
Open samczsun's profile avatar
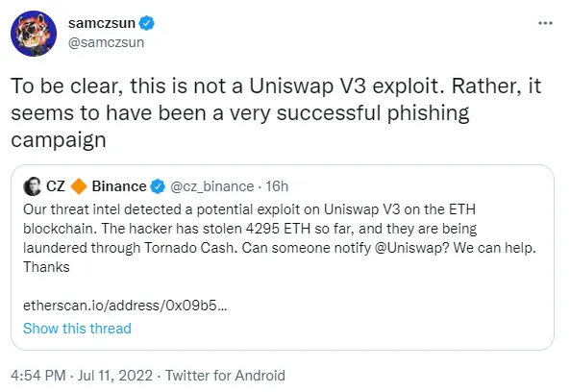[x=34, y=34]
